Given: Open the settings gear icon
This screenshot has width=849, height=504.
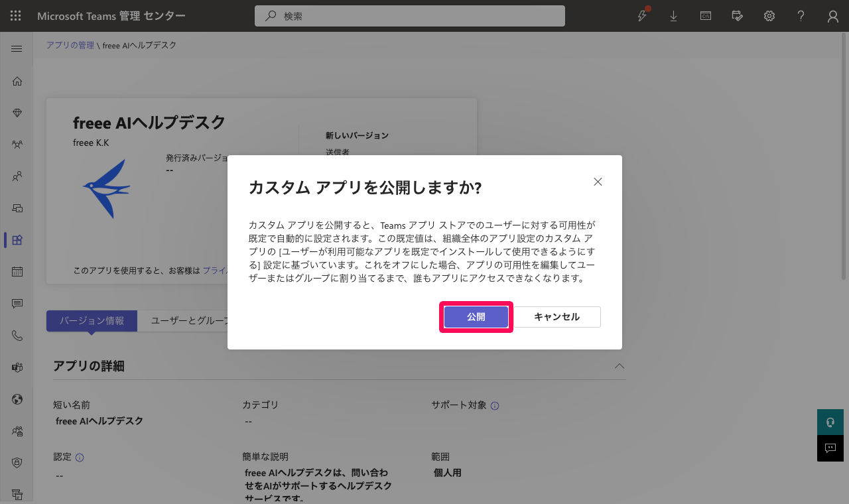Looking at the screenshot, I should 769,16.
